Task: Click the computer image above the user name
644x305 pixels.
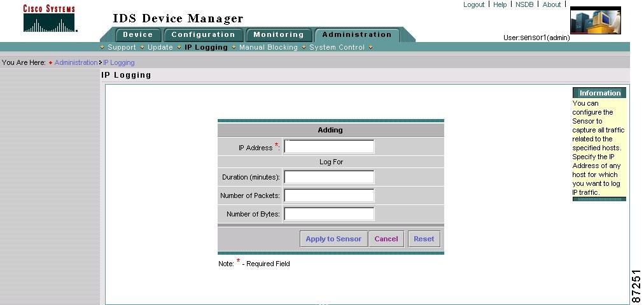Action: point(595,20)
